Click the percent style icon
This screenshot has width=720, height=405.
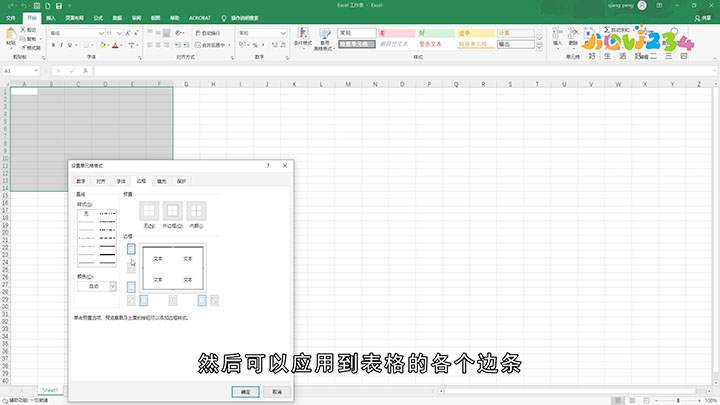pyautogui.click(x=255, y=45)
